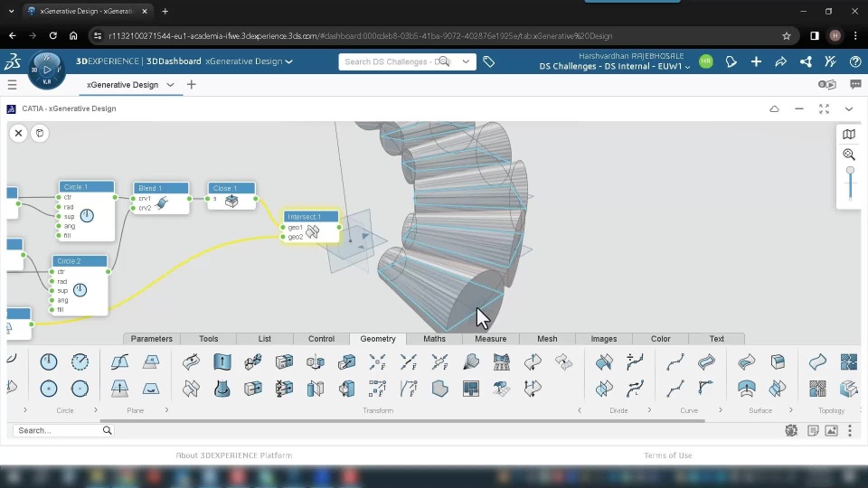Click the Circle.2 node header
The image size is (868, 488).
pos(80,260)
